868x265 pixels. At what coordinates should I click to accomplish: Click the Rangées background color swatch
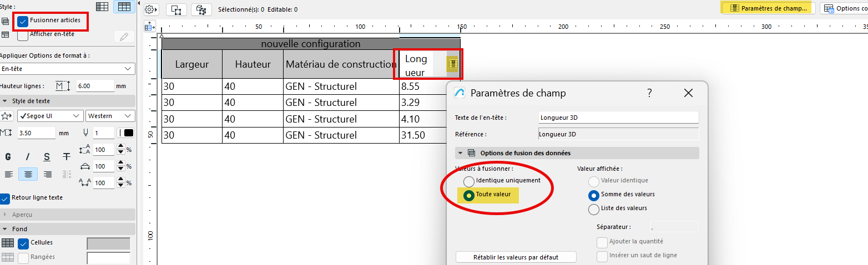(x=108, y=258)
